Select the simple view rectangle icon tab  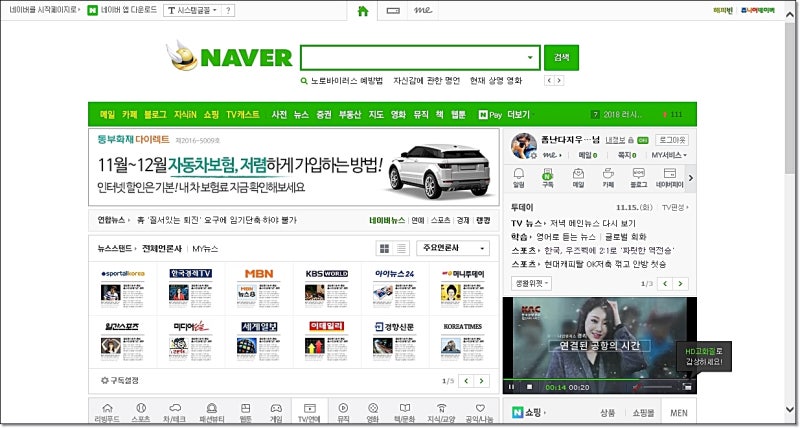click(393, 11)
